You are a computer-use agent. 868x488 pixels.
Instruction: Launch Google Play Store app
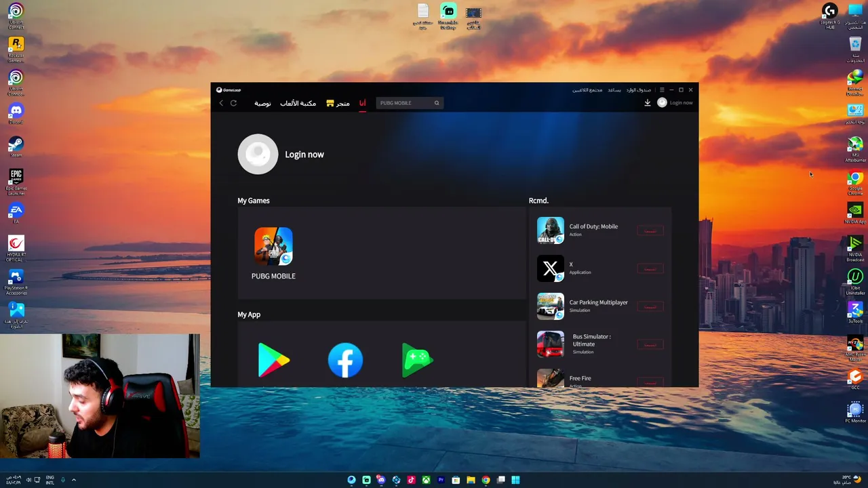click(x=274, y=360)
